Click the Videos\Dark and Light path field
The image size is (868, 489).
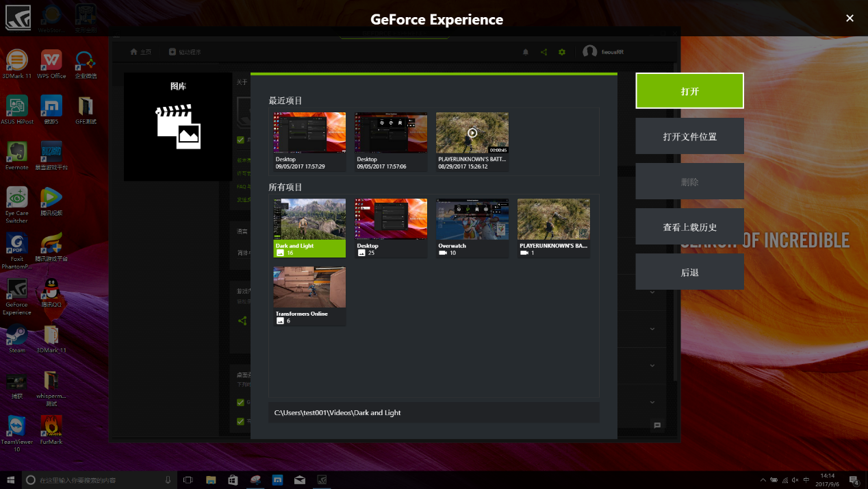click(x=434, y=413)
